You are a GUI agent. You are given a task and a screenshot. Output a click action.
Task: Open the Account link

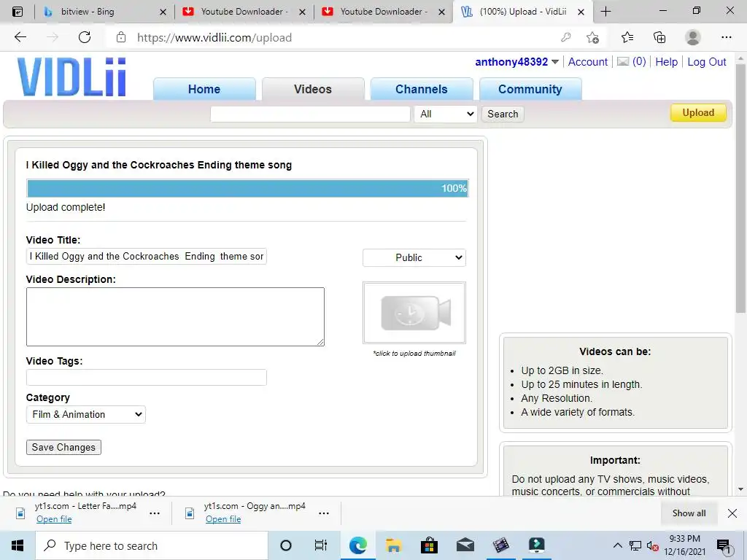coord(588,62)
